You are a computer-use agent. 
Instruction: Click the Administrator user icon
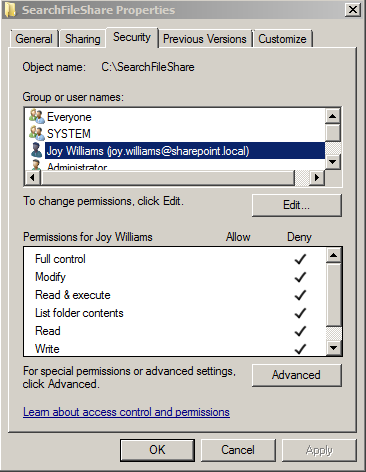click(x=36, y=165)
